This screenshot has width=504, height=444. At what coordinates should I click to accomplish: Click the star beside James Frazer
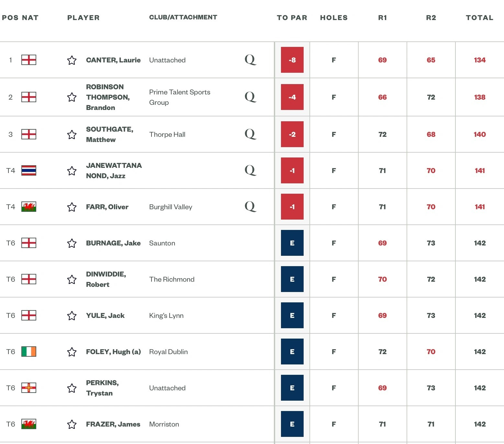tap(72, 424)
